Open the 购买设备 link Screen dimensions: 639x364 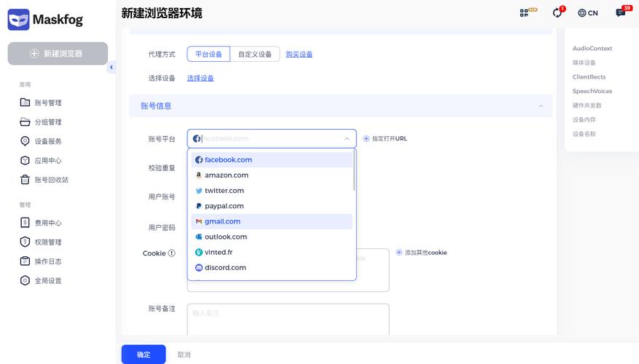coord(299,54)
